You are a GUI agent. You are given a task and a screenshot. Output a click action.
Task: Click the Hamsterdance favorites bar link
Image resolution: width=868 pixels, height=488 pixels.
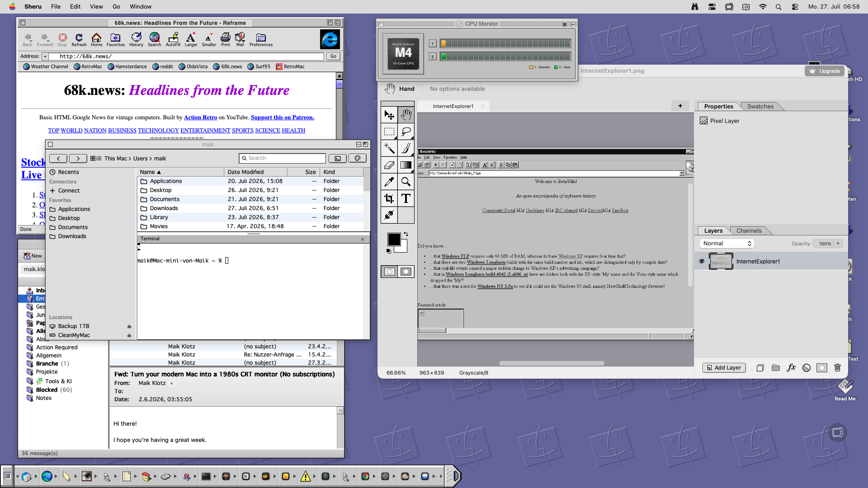coord(127,67)
